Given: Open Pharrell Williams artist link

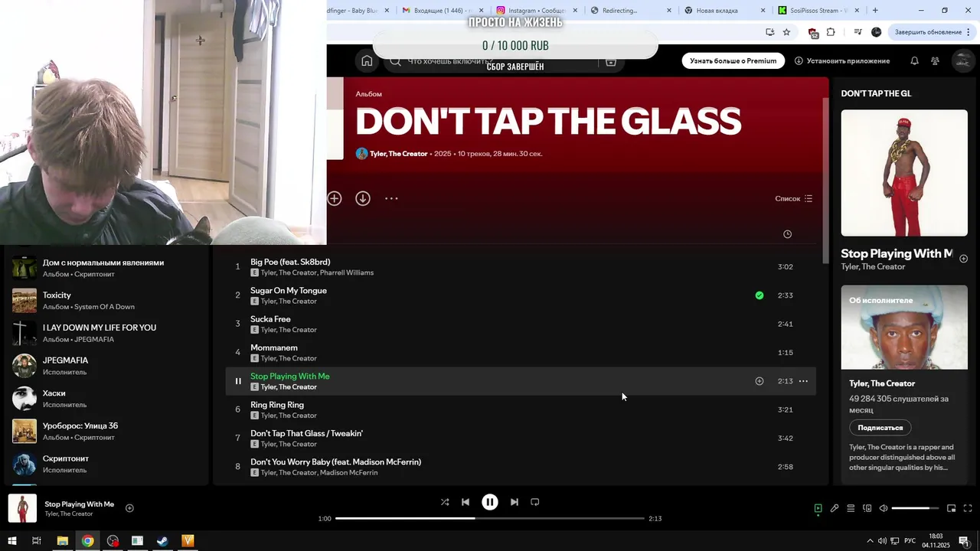Looking at the screenshot, I should (x=347, y=272).
